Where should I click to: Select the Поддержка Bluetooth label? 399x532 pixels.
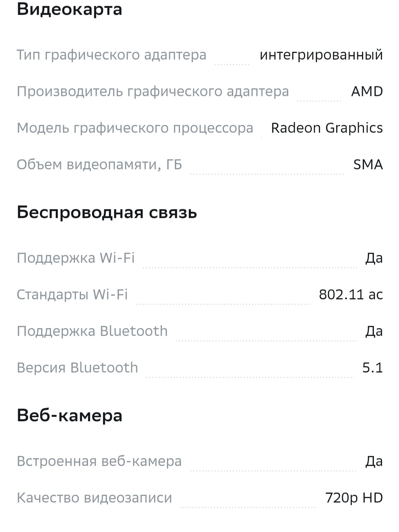92,331
